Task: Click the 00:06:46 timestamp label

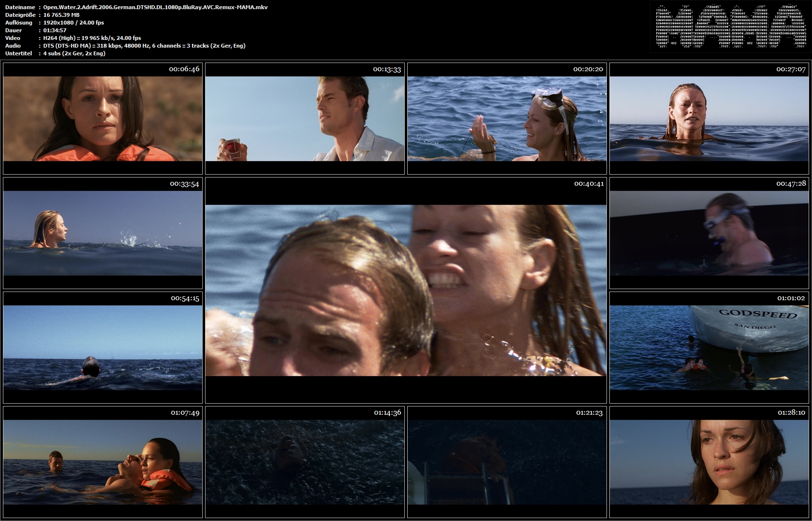Action: pyautogui.click(x=184, y=69)
